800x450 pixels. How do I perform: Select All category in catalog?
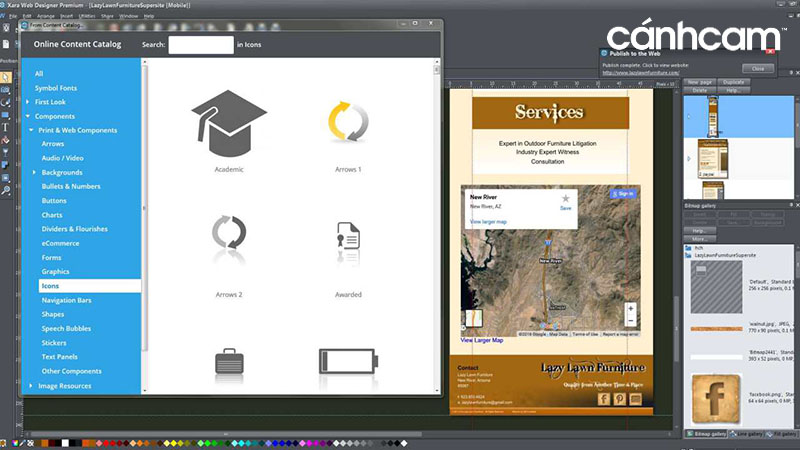(x=39, y=74)
